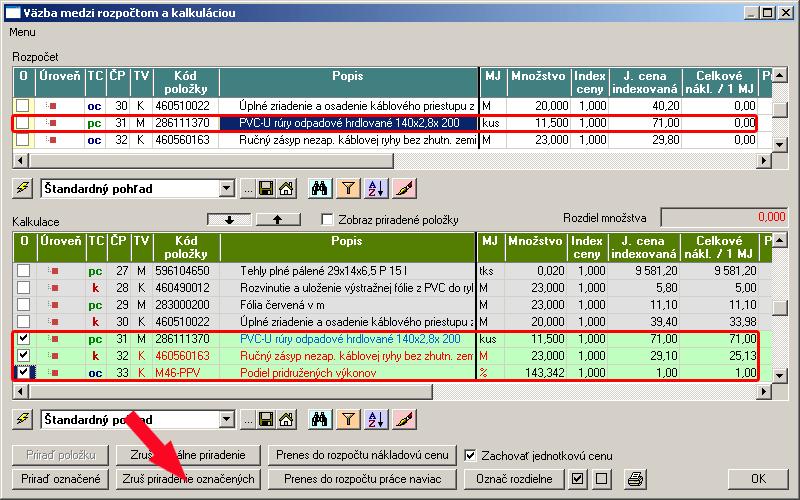This screenshot has width=800, height=500.
Task: Click the down arrow button beside Kalkulace
Action: [x=229, y=219]
